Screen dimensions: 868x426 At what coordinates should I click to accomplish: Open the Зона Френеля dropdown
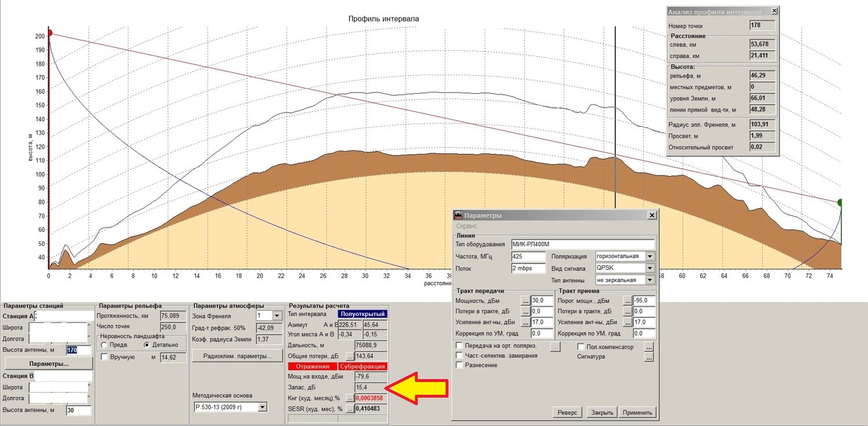[x=278, y=316]
